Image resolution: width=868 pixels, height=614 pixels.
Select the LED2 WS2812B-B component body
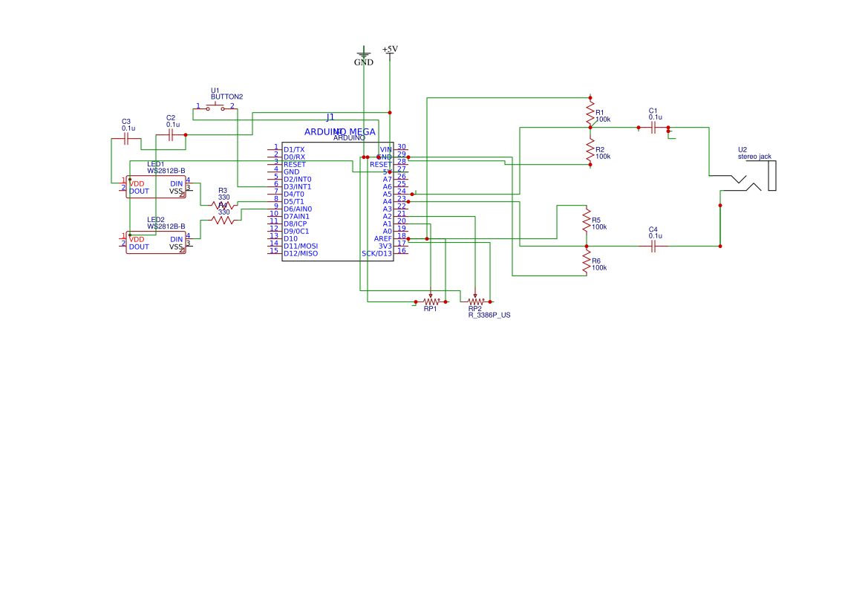156,243
